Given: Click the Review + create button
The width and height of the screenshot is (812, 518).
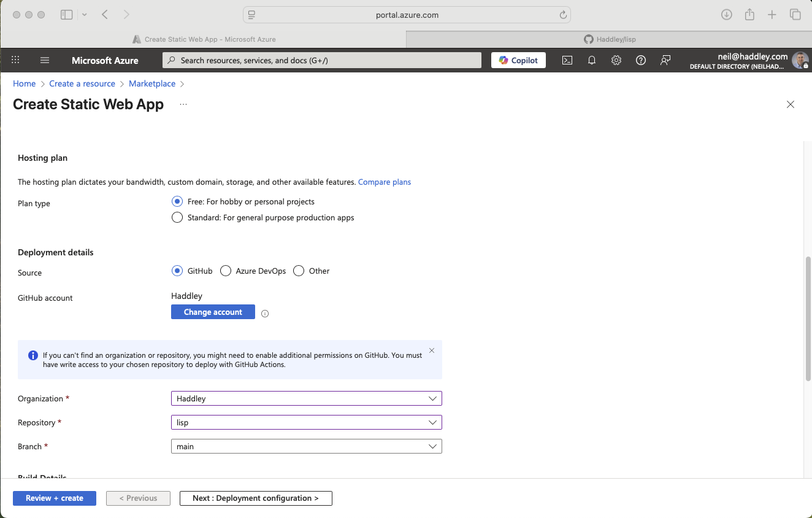Looking at the screenshot, I should click(54, 498).
